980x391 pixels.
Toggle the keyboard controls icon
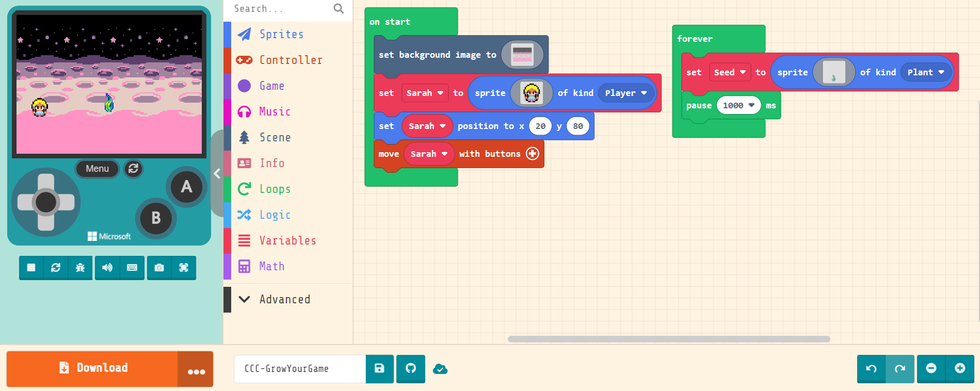[x=132, y=268]
